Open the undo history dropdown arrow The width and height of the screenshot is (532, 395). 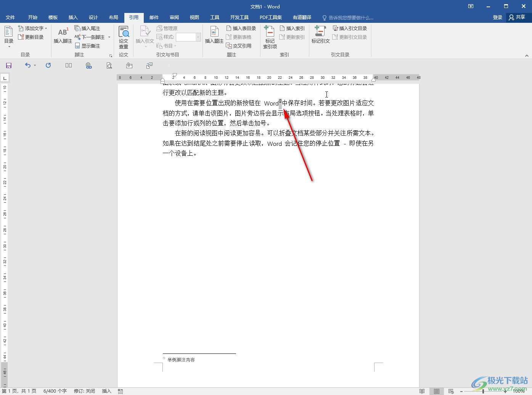(x=35, y=66)
